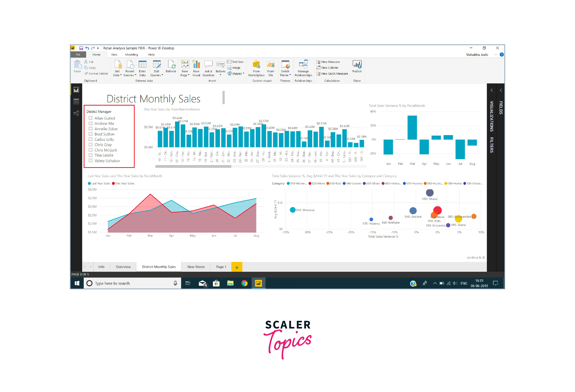Viewport: 575px width, 392px height.
Task: Check Allan Guinot in the District Manager slicer
Action: tap(90, 118)
